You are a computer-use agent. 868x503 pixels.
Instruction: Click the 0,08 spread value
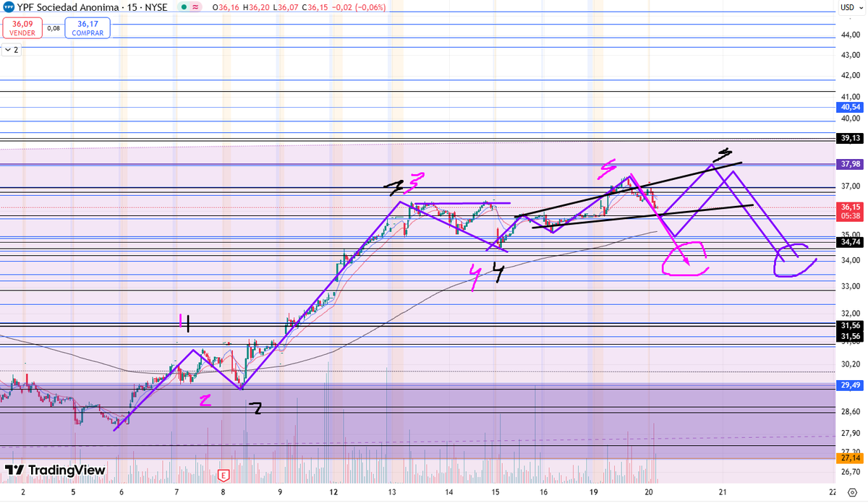(x=54, y=29)
